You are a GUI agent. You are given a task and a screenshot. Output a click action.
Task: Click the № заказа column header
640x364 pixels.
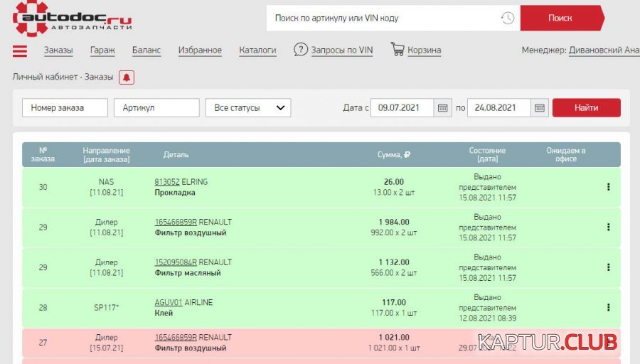coord(43,155)
